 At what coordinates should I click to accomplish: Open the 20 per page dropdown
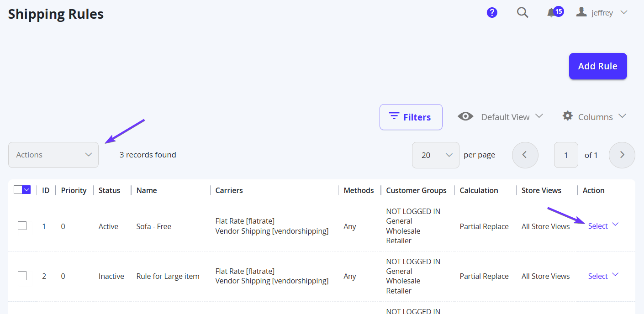click(435, 155)
